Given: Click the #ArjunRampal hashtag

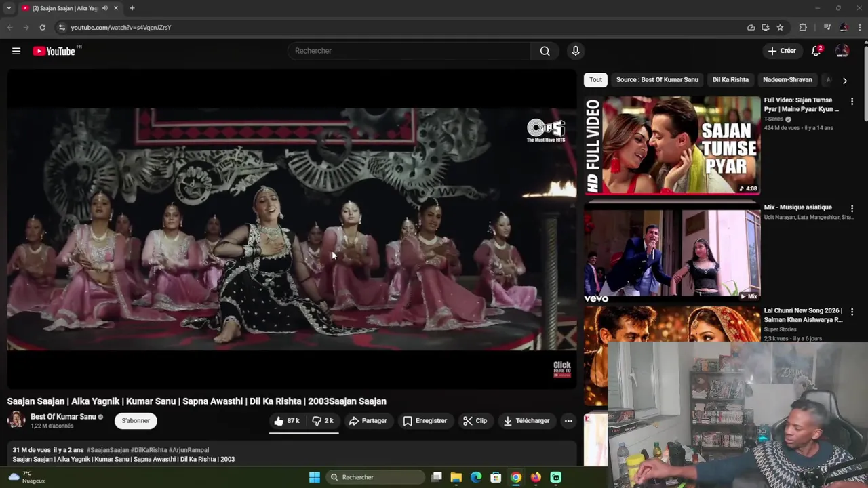Looking at the screenshot, I should 189,450.
